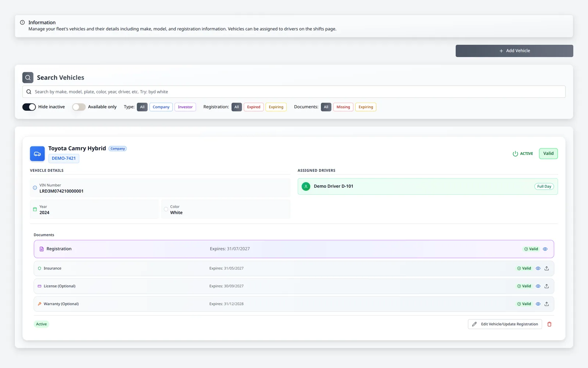Viewport: 588px width, 368px height.
Task: Click Valid label on Registration row
Action: [x=531, y=249]
